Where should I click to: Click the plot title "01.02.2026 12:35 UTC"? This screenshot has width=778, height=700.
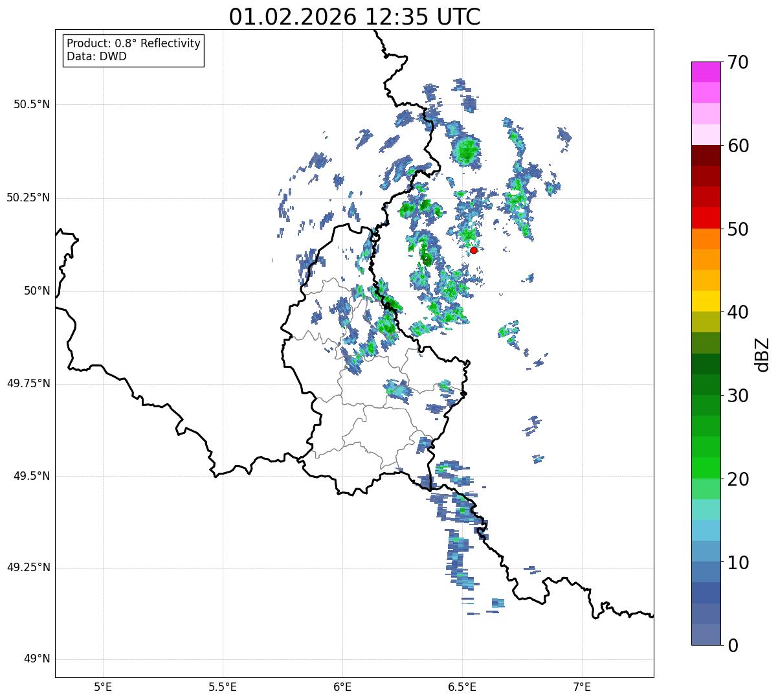click(355, 17)
